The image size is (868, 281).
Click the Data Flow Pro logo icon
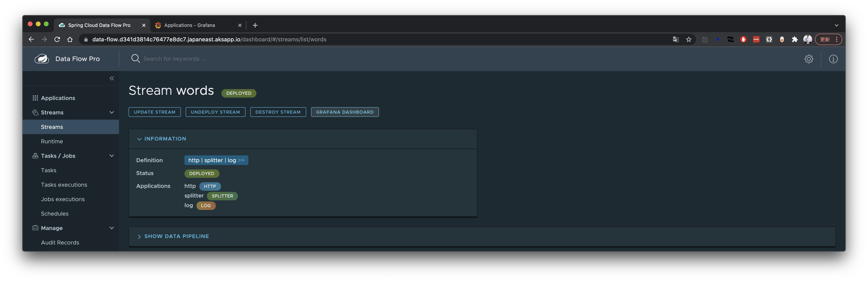[x=42, y=59]
